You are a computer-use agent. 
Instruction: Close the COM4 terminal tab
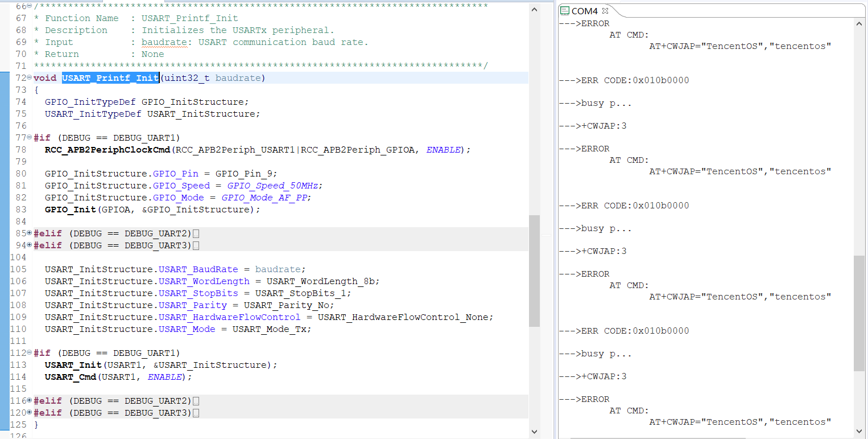[605, 11]
